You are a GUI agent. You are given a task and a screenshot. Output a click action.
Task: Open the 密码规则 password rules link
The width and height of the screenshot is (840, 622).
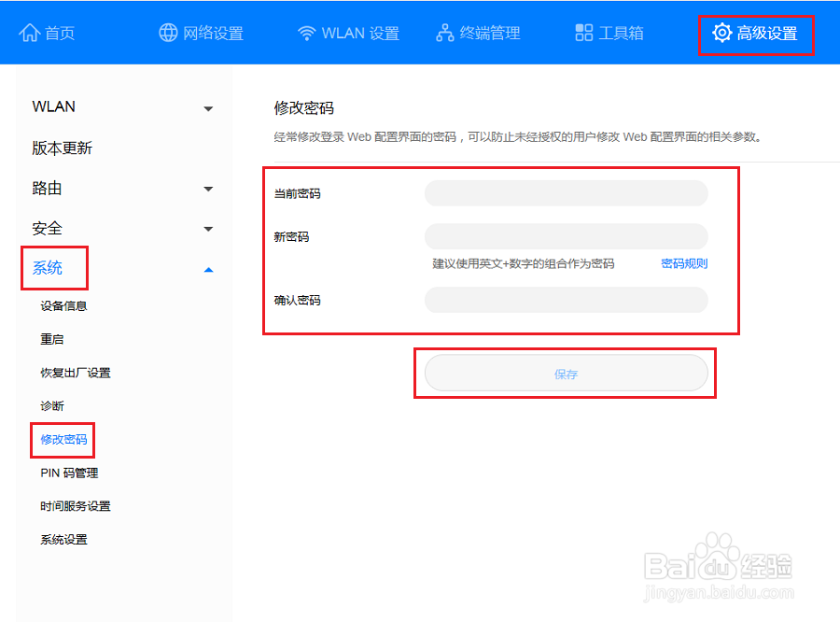coord(683,263)
